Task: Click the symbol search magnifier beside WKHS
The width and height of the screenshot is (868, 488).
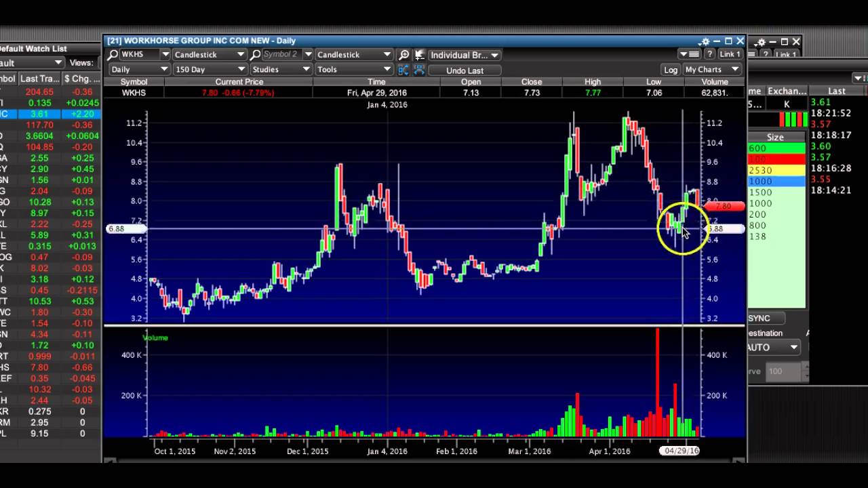Action: (x=113, y=54)
